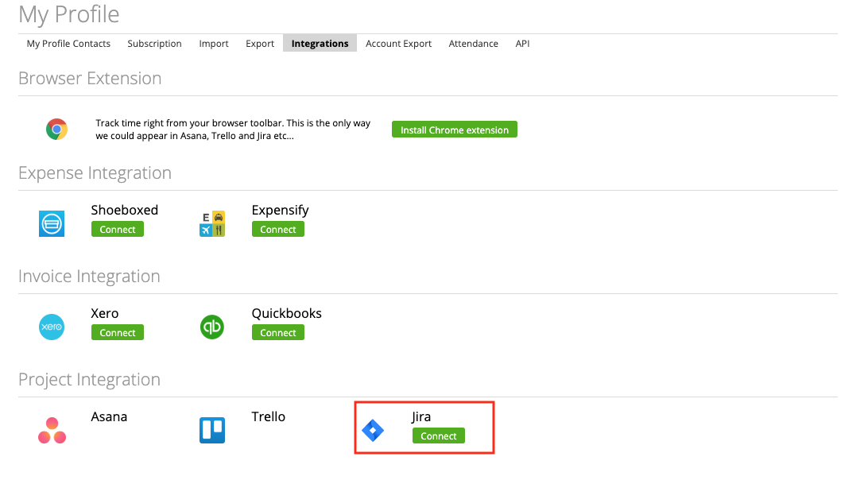The height and width of the screenshot is (480, 868).
Task: Click the Shoeboxed app icon
Action: coord(51,223)
